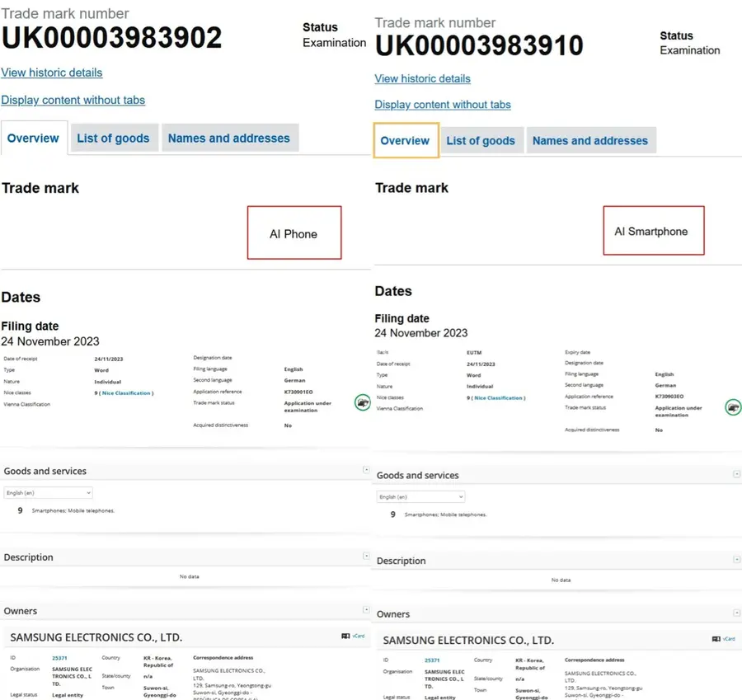This screenshot has height=700, width=742.
Task: Collapse the Description section in AI Smartphone record
Action: (x=736, y=560)
